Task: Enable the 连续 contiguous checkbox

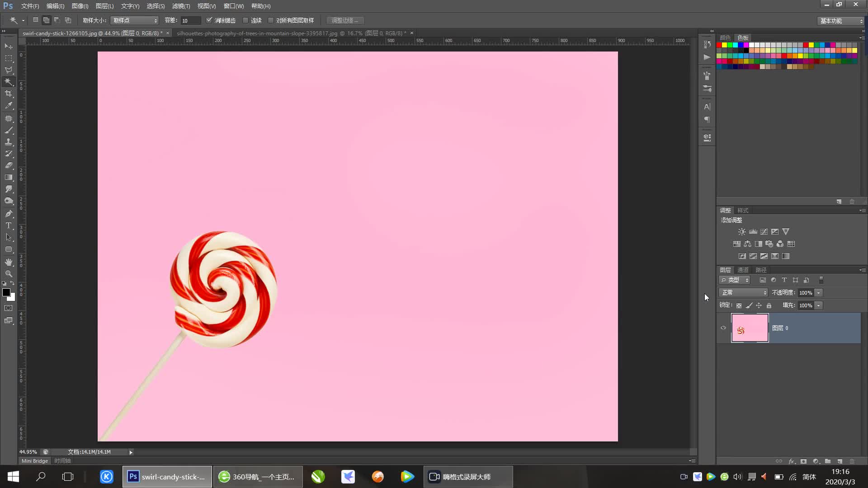Action: [245, 20]
